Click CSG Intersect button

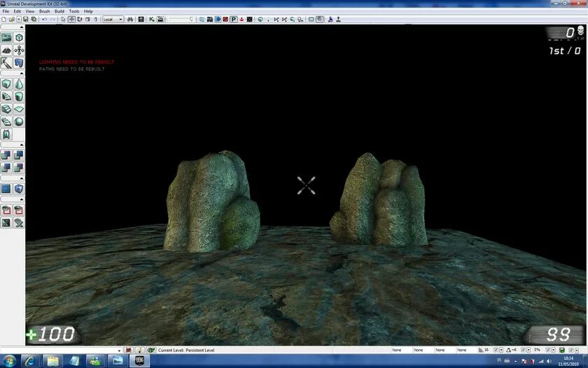click(6, 168)
